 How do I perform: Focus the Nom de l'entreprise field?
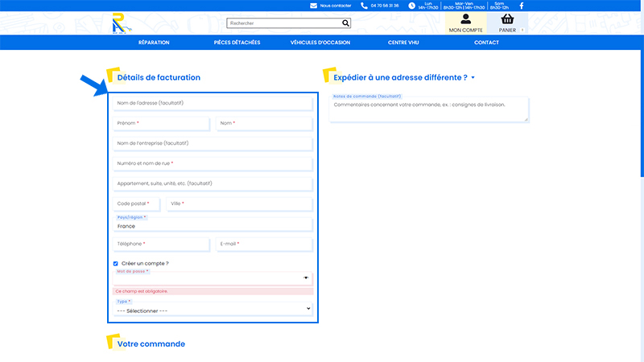click(213, 144)
